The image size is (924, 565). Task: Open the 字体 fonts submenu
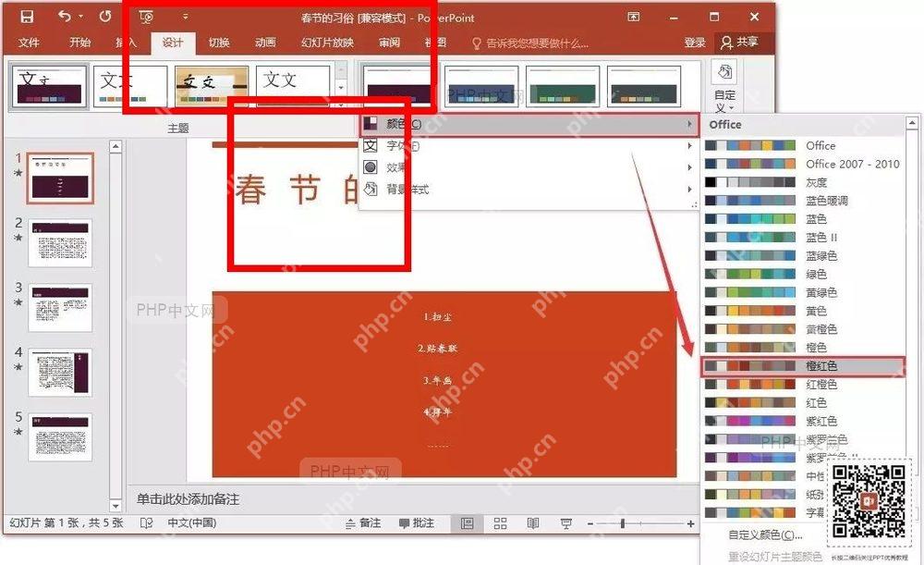point(529,146)
